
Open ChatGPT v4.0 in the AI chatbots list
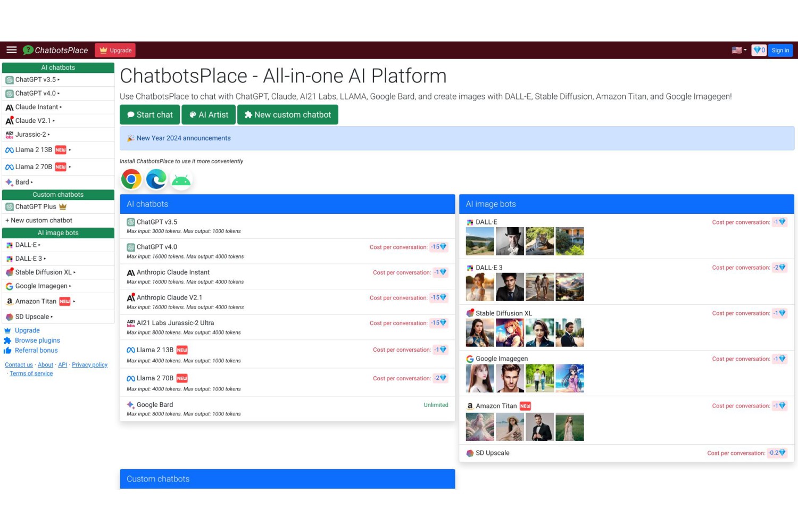coord(156,247)
